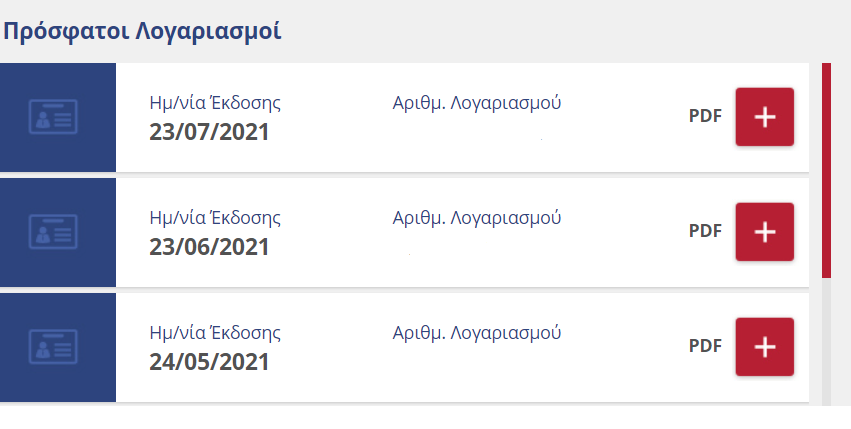Click the ID card icon for the 24/05/2021 bill
Screen dimensions: 851x429
53,347
